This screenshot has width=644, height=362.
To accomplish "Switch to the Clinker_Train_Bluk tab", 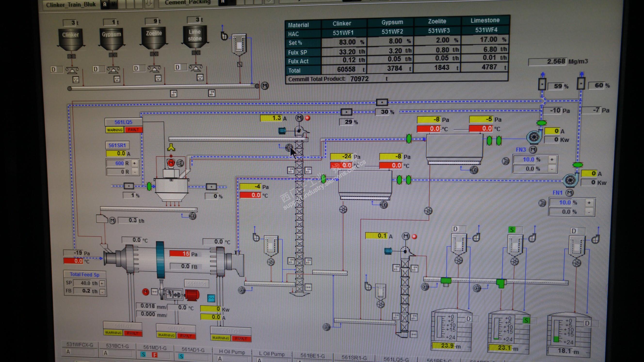I will (71, 5).
